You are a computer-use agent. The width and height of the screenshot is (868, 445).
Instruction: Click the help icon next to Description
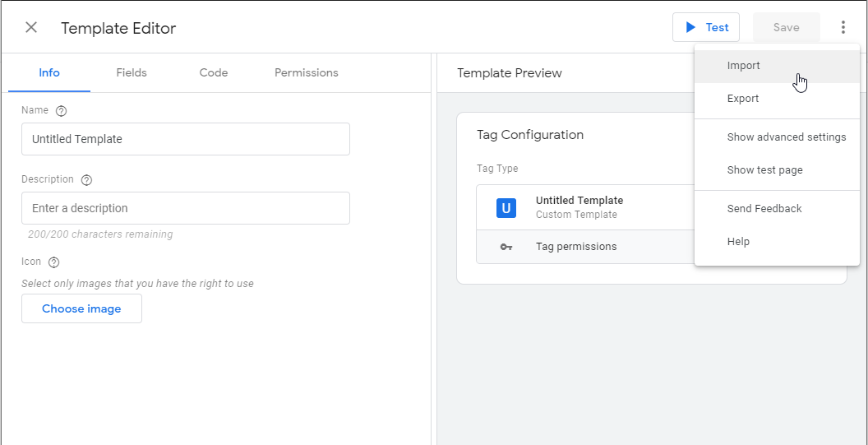[86, 180]
